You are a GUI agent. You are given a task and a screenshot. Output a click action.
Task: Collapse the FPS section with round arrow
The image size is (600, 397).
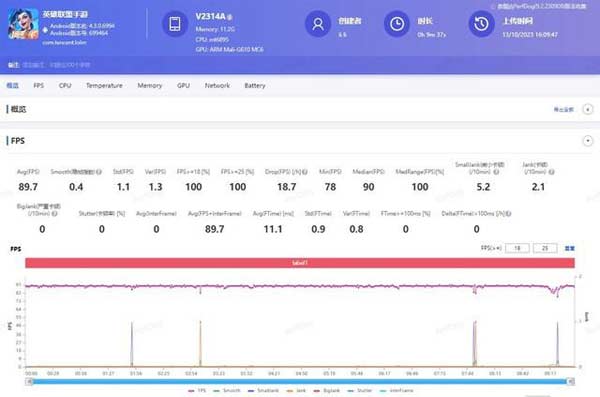click(588, 141)
